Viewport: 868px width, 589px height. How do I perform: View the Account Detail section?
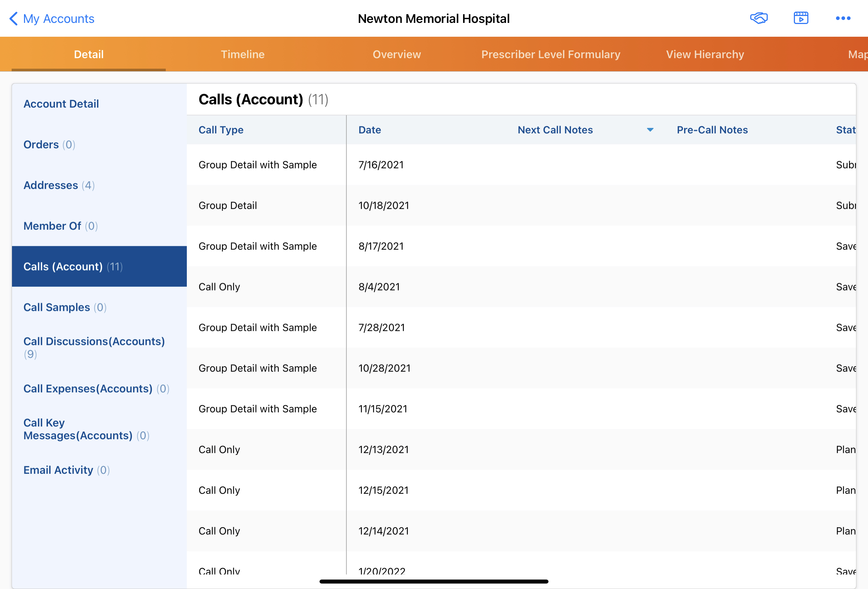click(x=61, y=104)
